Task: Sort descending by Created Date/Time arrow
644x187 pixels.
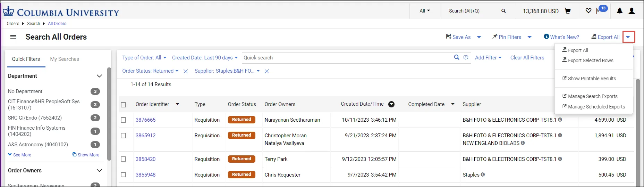Action: click(391, 104)
